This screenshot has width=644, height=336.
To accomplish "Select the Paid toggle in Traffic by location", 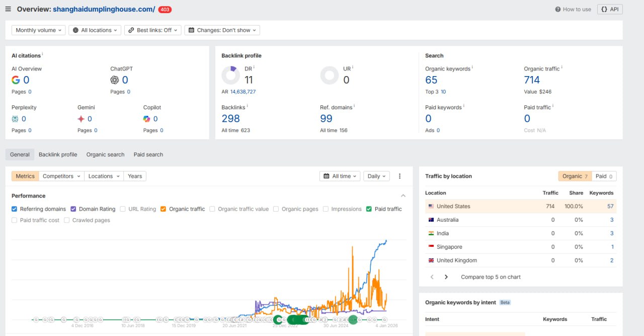I will coord(604,176).
